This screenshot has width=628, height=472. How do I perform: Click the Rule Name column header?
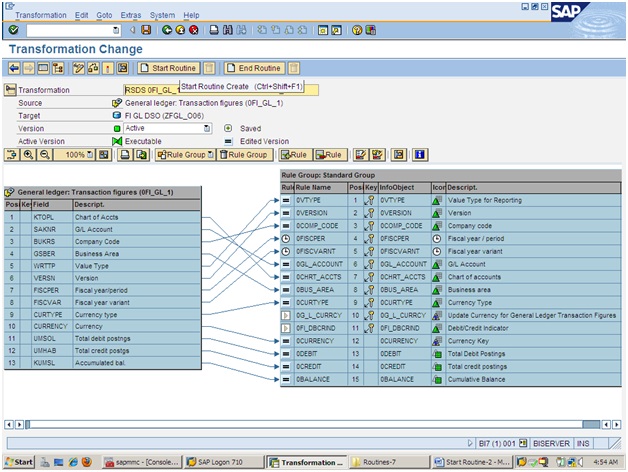point(321,187)
